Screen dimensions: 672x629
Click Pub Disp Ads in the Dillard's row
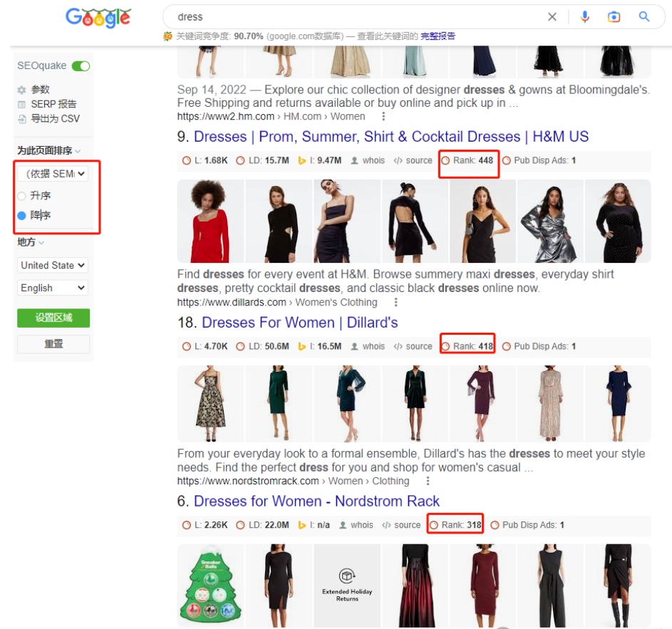(x=539, y=346)
